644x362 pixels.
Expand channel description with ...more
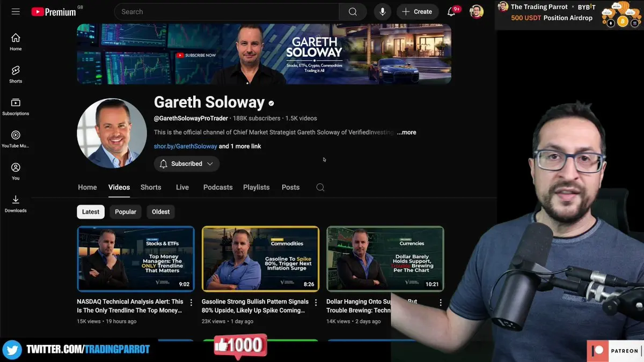point(406,132)
